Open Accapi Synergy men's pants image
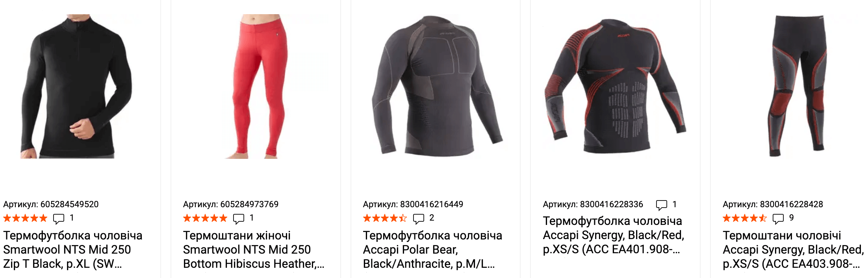Image resolution: width=868 pixels, height=278 pixels. coord(797,86)
